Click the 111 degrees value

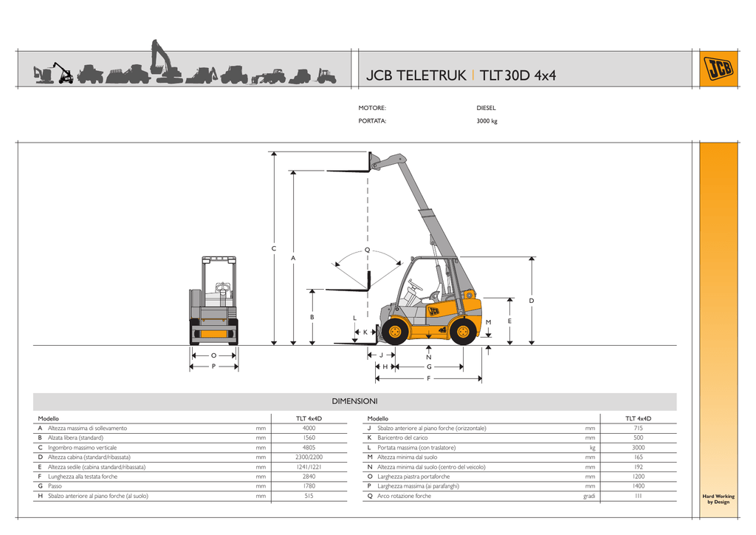tap(639, 496)
